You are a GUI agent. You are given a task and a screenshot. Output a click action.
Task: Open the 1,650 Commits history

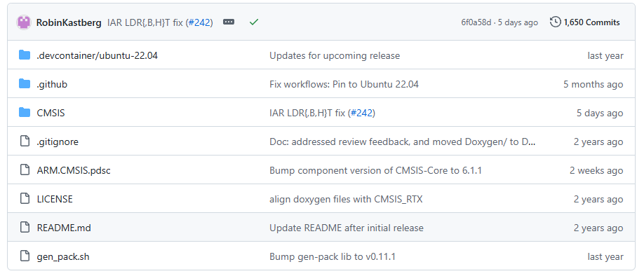[x=585, y=22]
